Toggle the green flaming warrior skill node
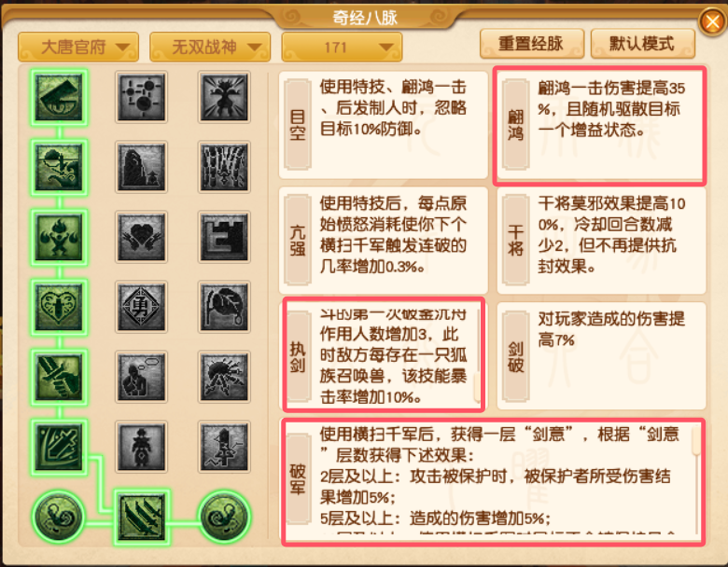This screenshot has height=567, width=728. tap(59, 237)
